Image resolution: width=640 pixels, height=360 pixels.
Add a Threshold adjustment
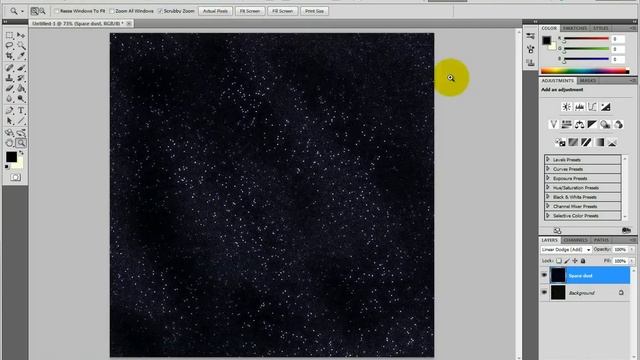(586, 142)
